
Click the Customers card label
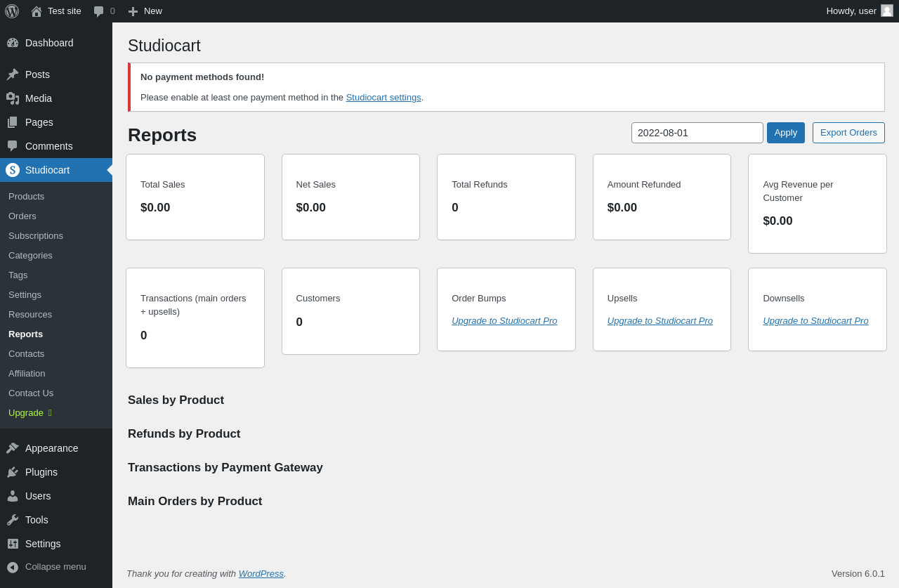click(x=318, y=299)
